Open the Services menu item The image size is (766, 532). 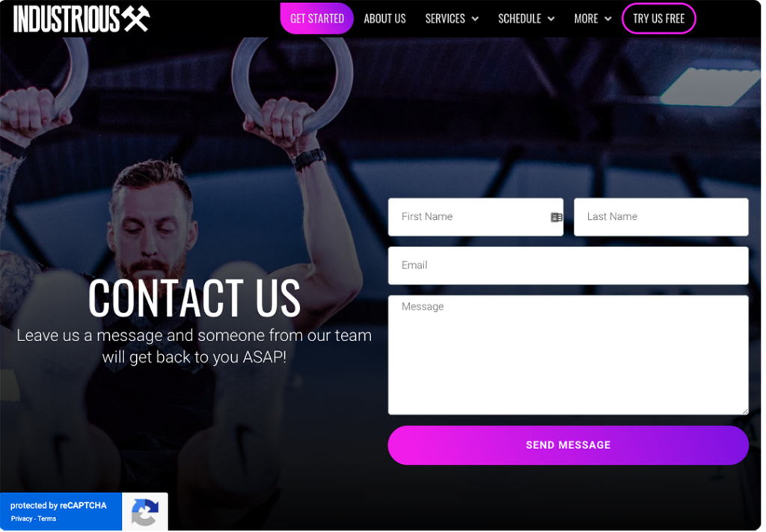(x=445, y=19)
